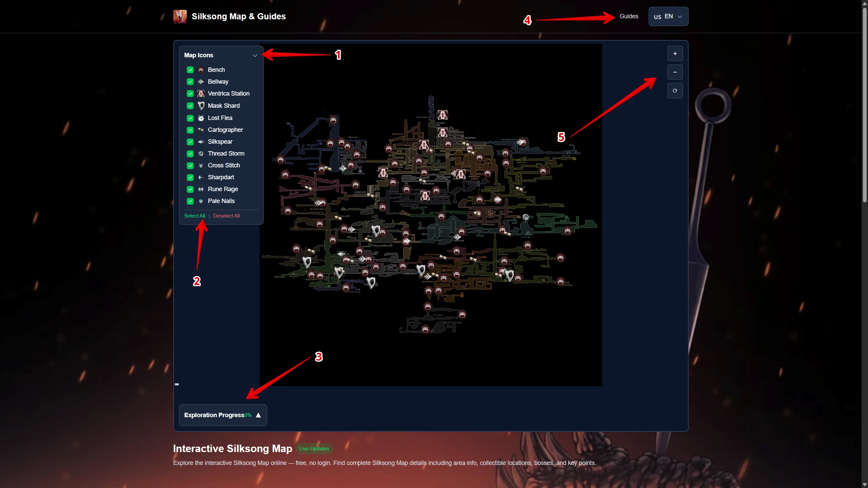This screenshot has height=488, width=868.
Task: Click the Cross Stitch legend icon
Action: click(x=201, y=165)
